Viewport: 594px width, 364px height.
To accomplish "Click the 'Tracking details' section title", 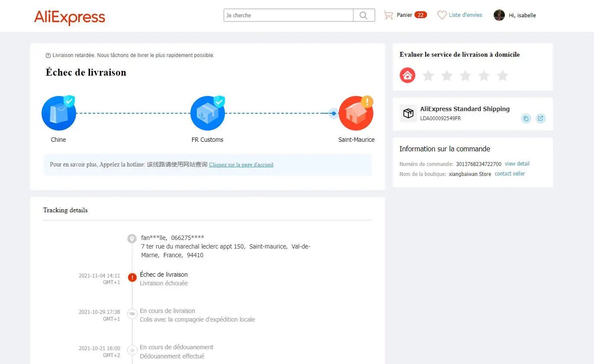I will (65, 210).
